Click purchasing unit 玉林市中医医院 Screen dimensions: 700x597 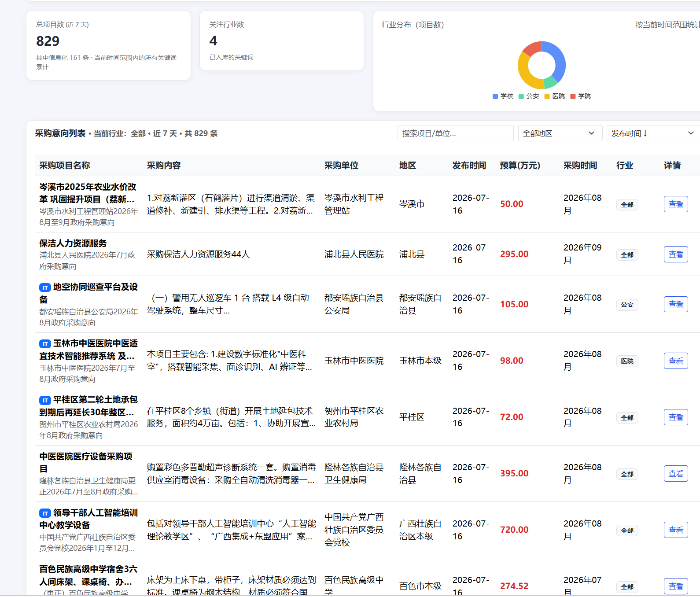pyautogui.click(x=354, y=361)
